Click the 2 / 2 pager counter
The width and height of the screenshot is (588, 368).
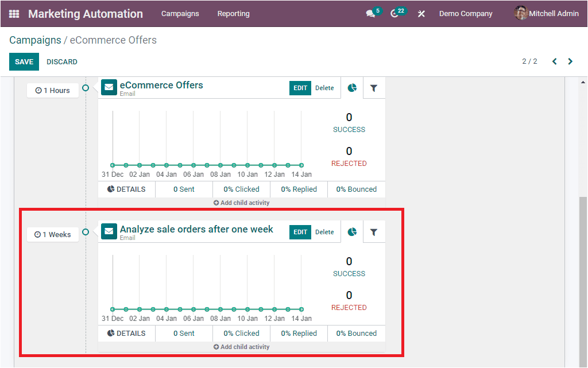(529, 61)
